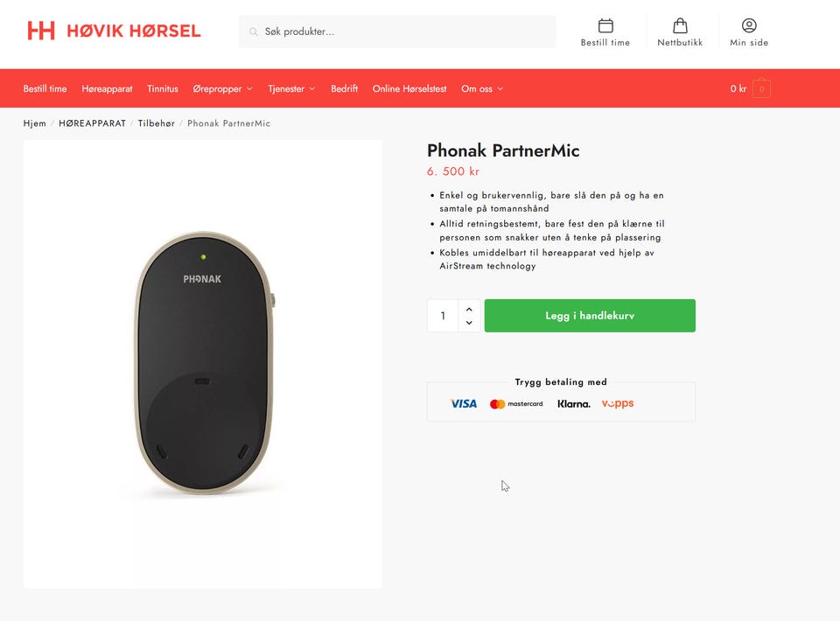Click the search magnifier icon
The height and width of the screenshot is (636, 840).
tap(254, 31)
